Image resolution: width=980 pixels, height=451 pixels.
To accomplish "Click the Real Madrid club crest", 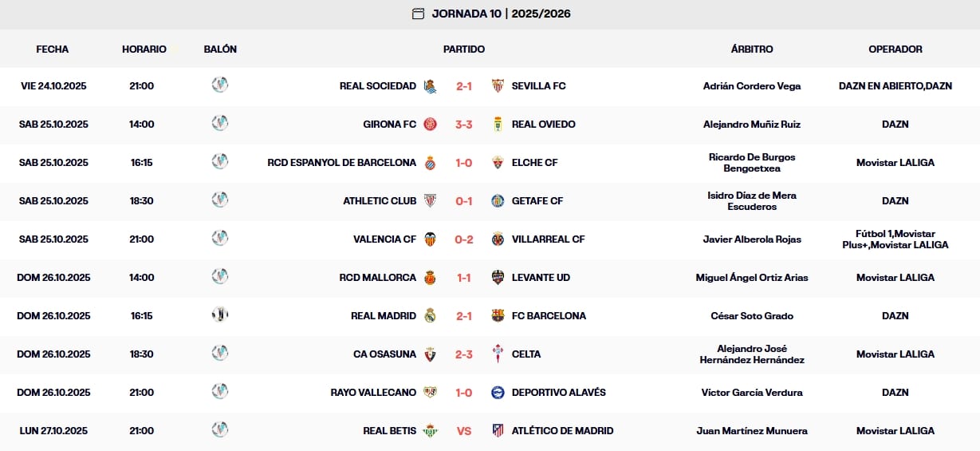I will click(430, 316).
